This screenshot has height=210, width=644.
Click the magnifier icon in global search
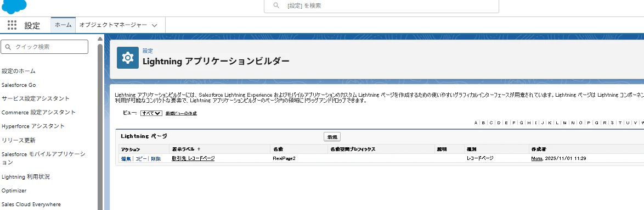pos(276,5)
